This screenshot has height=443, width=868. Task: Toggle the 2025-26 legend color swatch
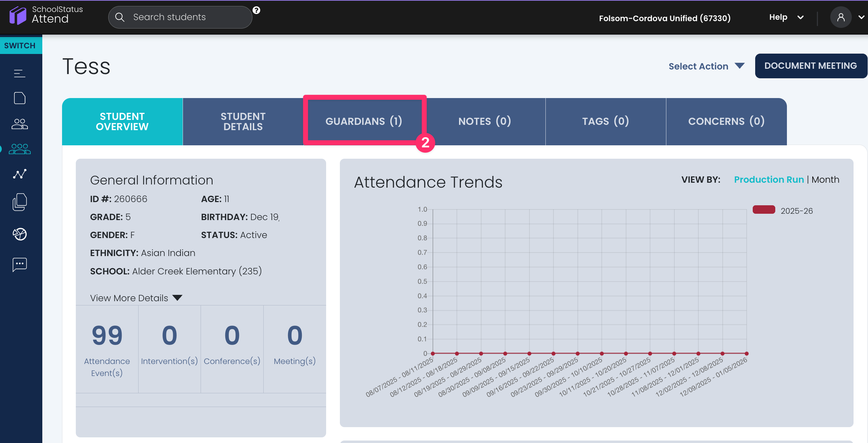764,210
